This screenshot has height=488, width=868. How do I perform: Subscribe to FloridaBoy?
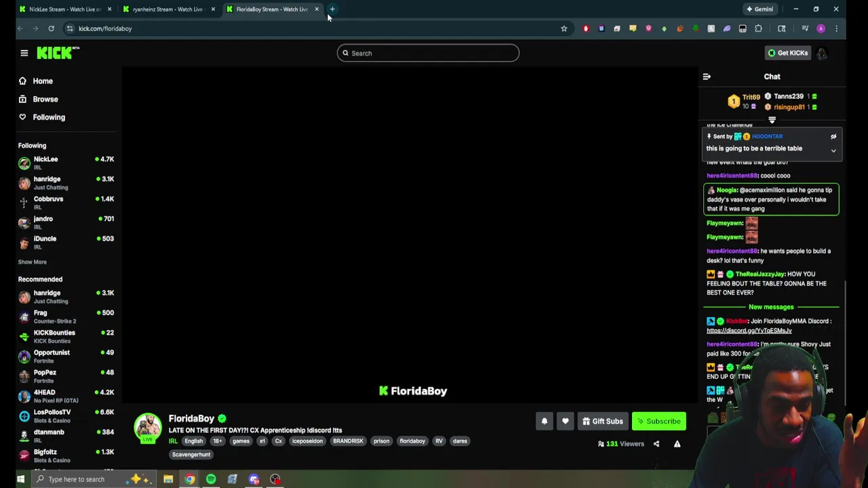tap(658, 421)
